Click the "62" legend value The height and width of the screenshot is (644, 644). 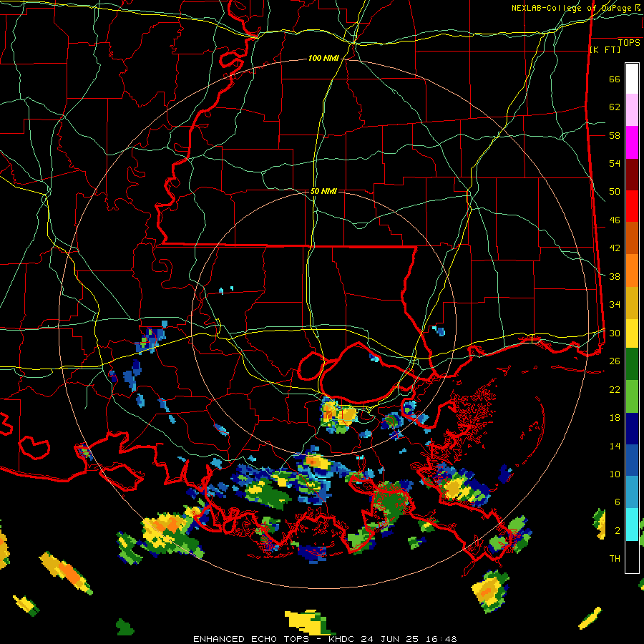pos(615,107)
